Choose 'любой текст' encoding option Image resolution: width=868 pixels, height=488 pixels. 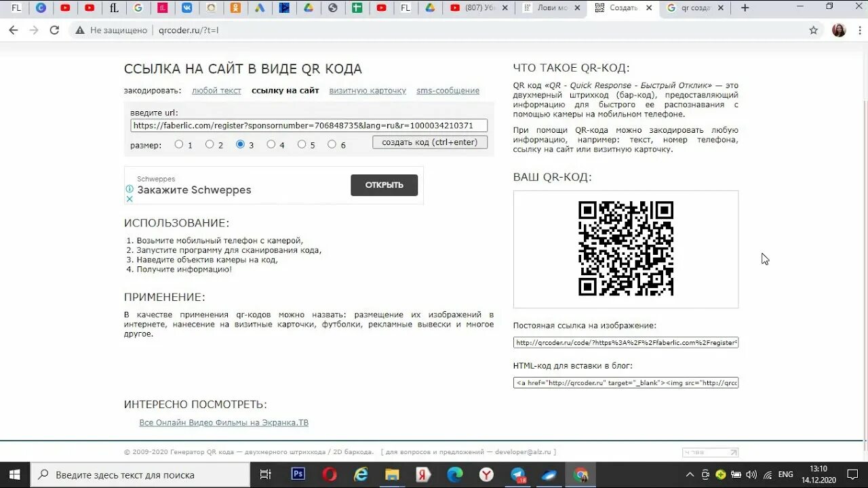216,91
